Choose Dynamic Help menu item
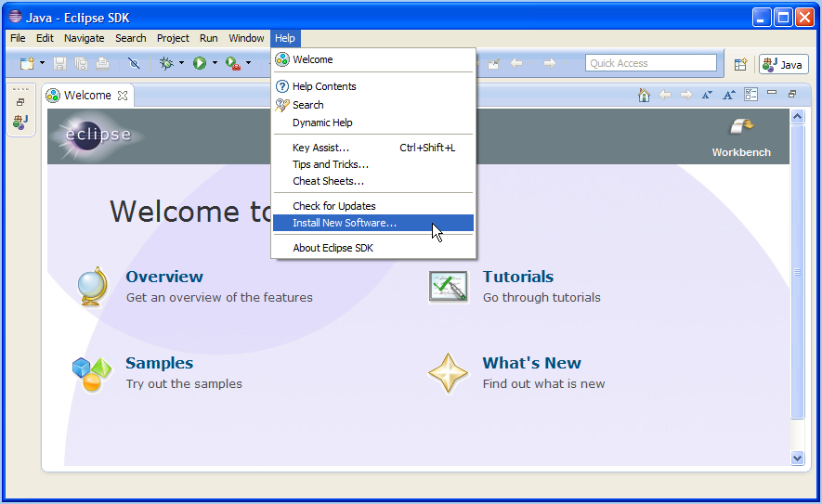The image size is (822, 504). pyautogui.click(x=373, y=123)
